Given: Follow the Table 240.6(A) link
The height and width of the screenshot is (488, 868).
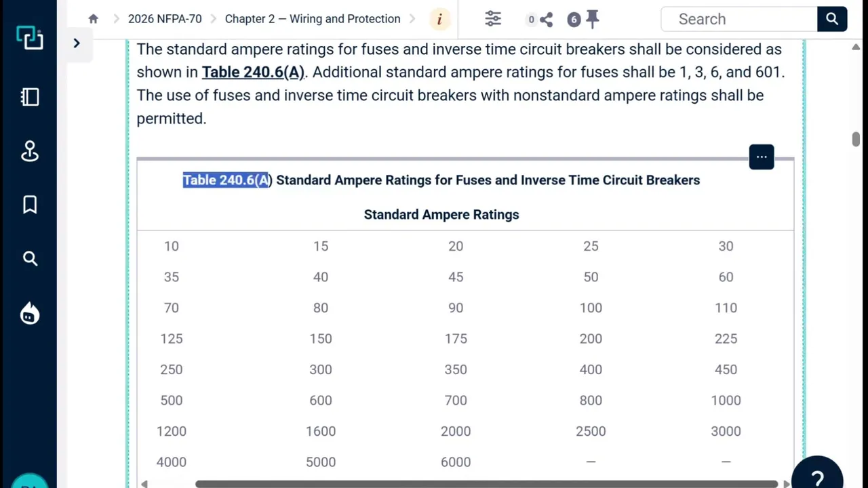Looking at the screenshot, I should tap(253, 72).
